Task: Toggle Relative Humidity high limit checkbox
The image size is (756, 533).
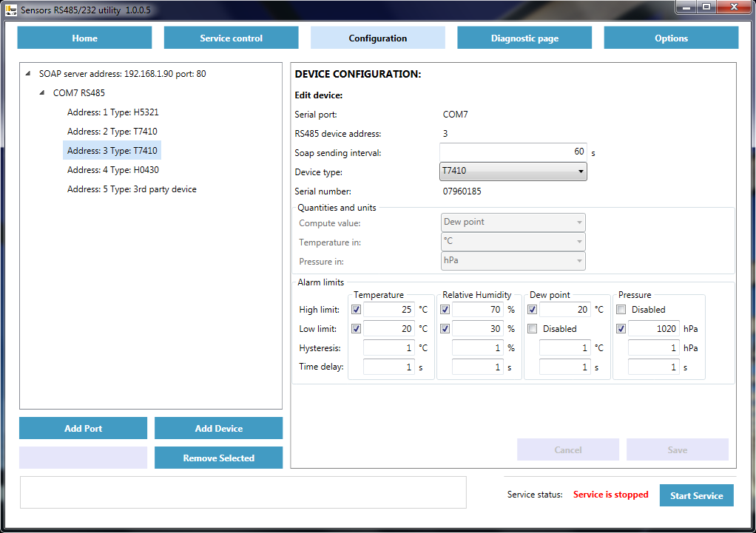Action: [x=445, y=310]
